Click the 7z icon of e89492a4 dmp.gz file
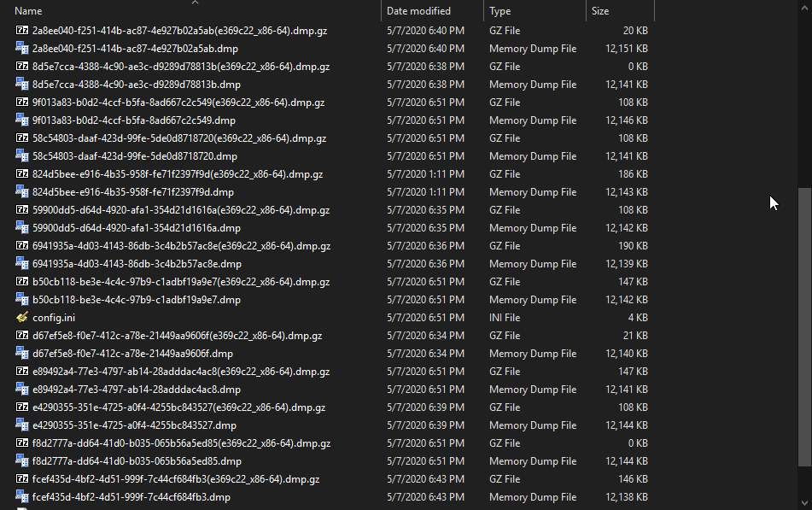Screen dimensions: 812x510 [21, 371]
